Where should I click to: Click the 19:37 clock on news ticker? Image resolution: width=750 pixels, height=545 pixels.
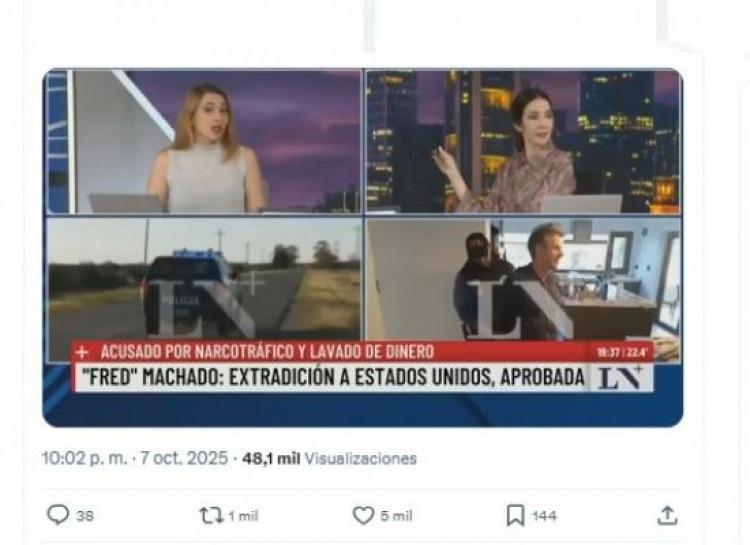608,353
